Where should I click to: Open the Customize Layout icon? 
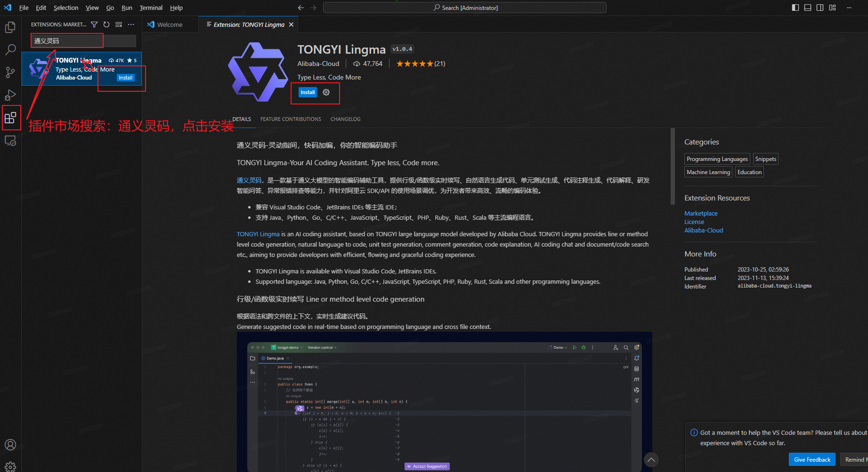833,8
